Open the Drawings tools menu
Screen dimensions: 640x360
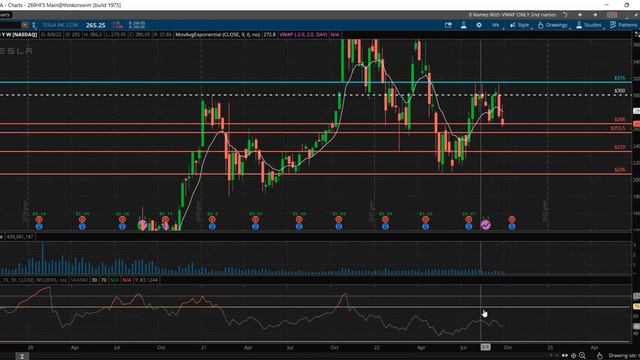pos(553,25)
